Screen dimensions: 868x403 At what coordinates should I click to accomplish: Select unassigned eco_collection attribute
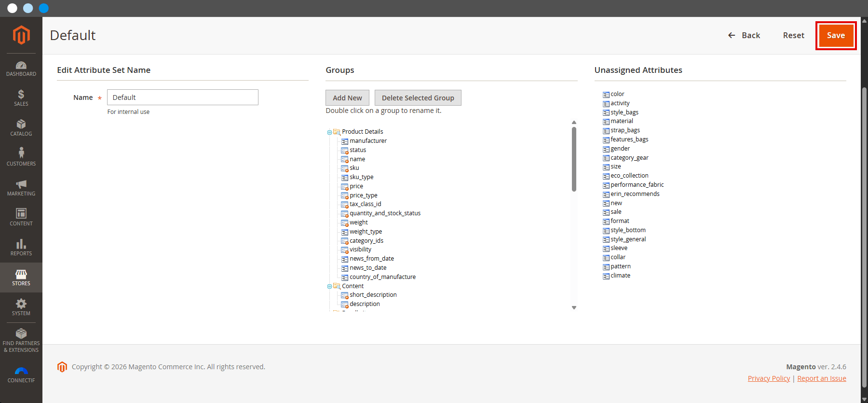pos(629,176)
